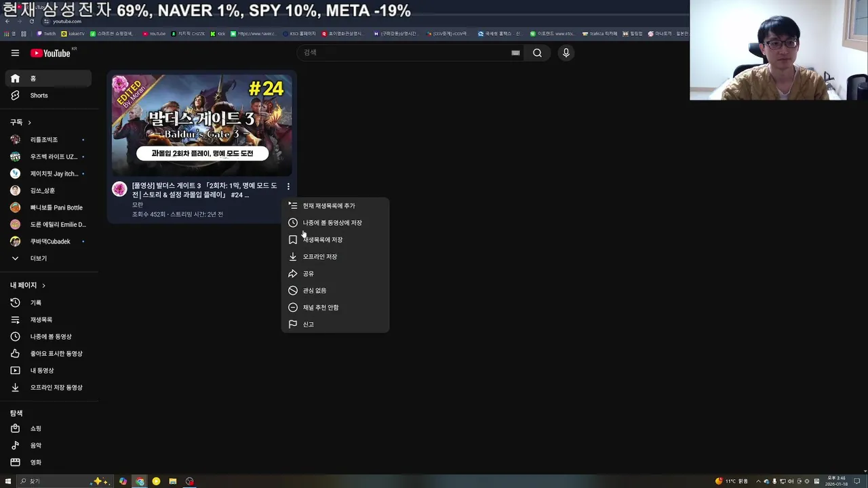
Task: Open the weather widget showing 11°C
Action: coord(731,481)
